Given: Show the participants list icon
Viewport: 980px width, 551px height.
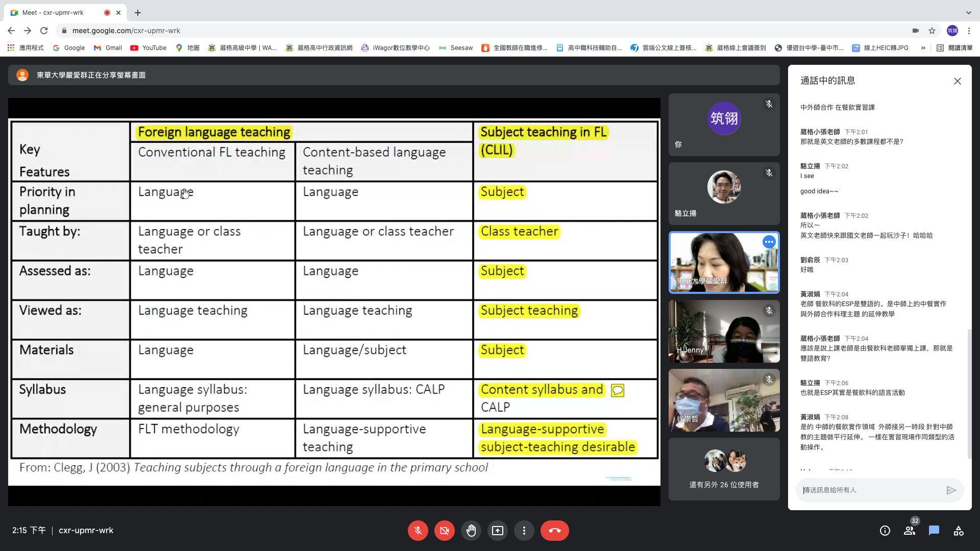Looking at the screenshot, I should [x=909, y=531].
